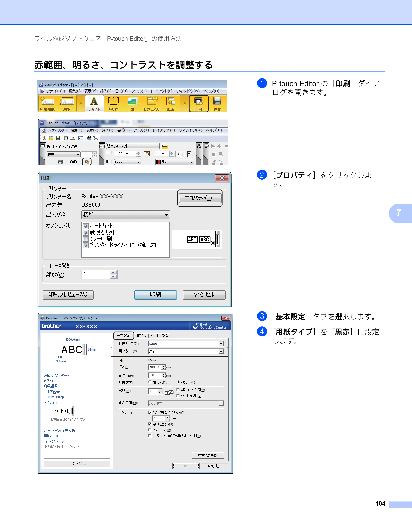Screen dimensions: 412x532
Task: Open the ツール menu in レイアウト1 window
Action: (x=141, y=130)
